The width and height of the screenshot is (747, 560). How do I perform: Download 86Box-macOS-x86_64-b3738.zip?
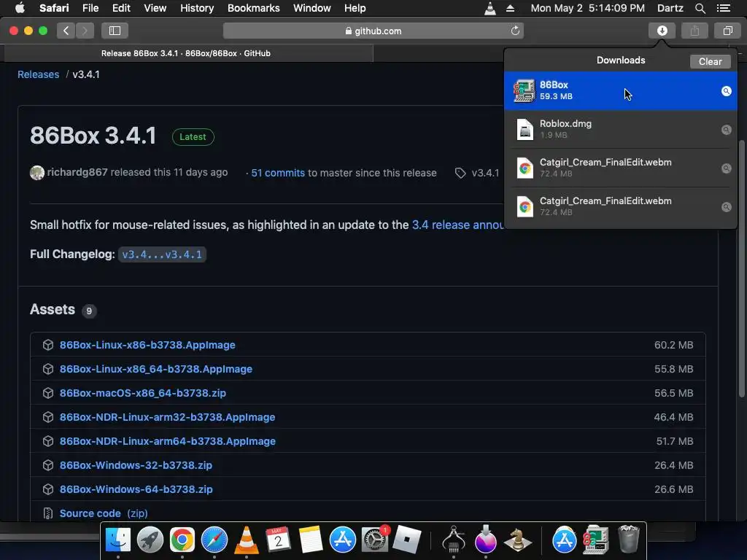pos(142,393)
